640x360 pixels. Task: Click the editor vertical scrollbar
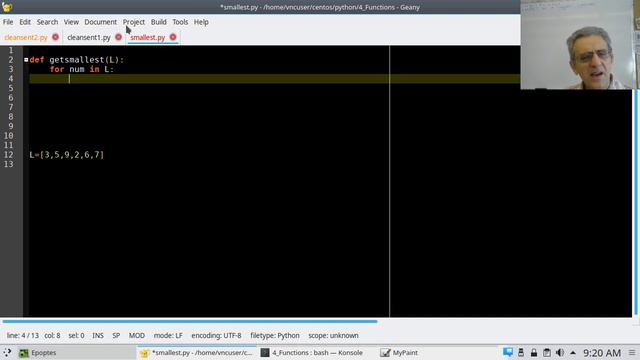pos(636,202)
